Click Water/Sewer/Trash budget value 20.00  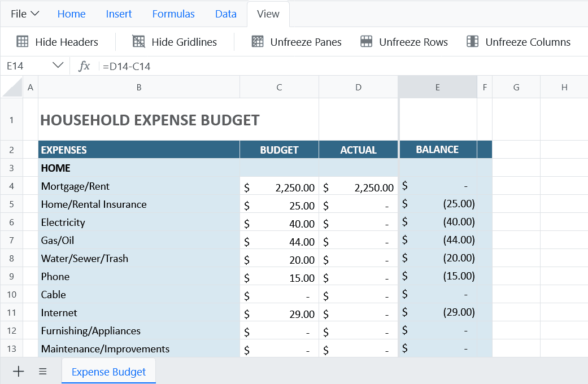click(x=280, y=259)
